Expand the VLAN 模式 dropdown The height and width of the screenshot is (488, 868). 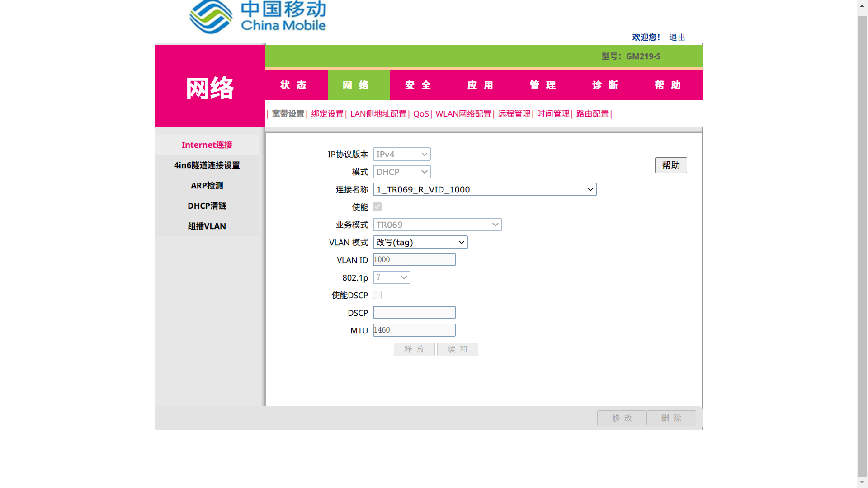coord(420,242)
